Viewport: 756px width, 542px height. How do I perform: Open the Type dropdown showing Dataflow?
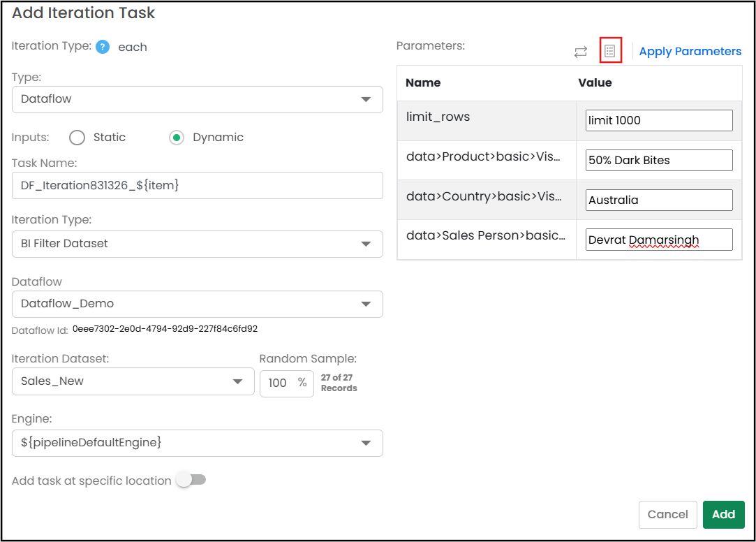(197, 99)
